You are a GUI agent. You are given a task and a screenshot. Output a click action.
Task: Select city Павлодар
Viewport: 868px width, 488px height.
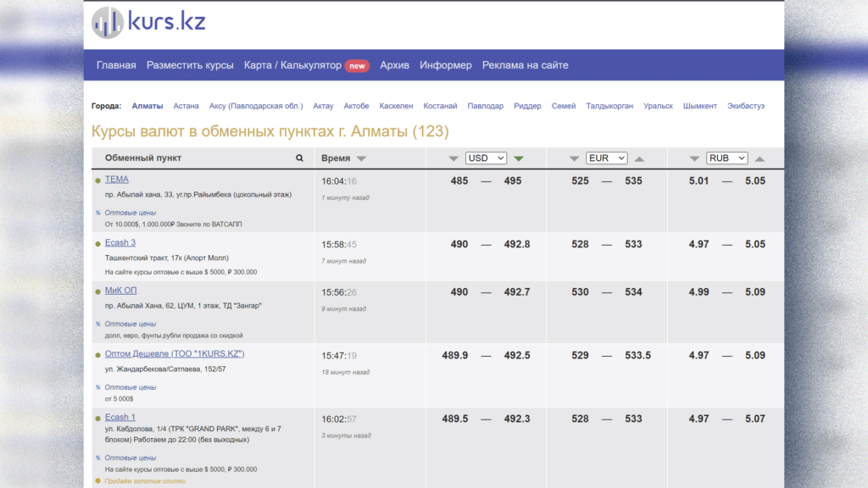[x=486, y=106]
